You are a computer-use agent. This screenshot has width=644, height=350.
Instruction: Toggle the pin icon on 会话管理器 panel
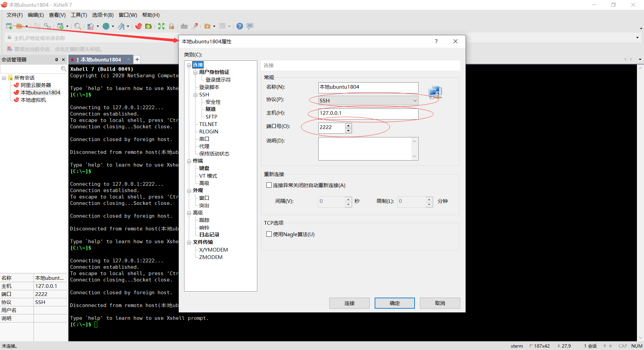coord(57,59)
